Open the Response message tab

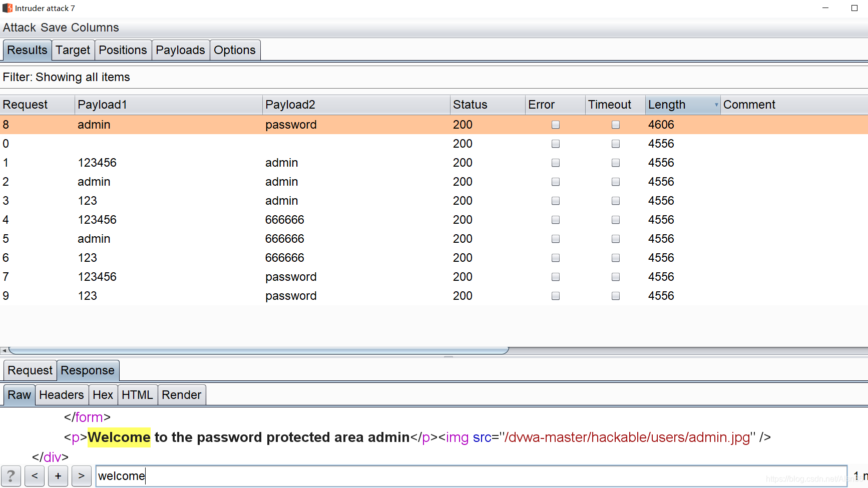click(88, 370)
